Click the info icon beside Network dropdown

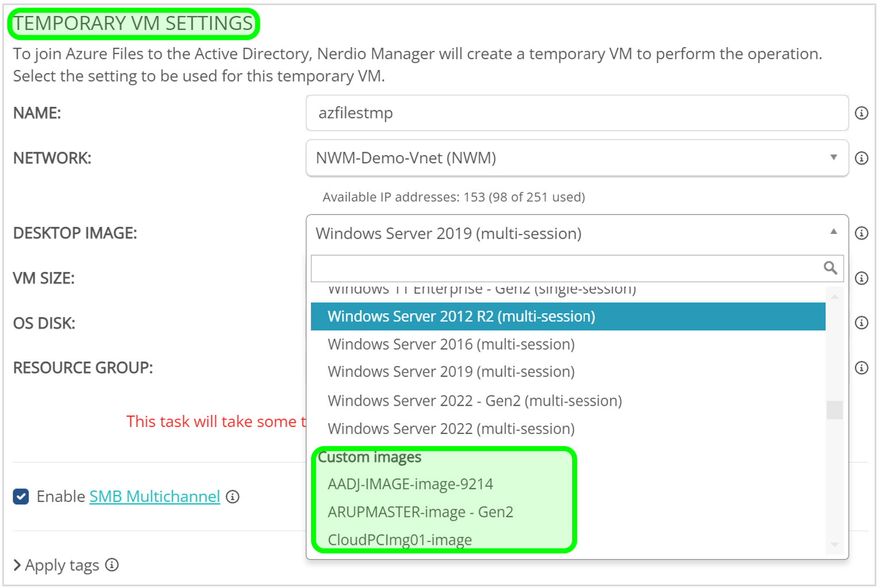[861, 158]
